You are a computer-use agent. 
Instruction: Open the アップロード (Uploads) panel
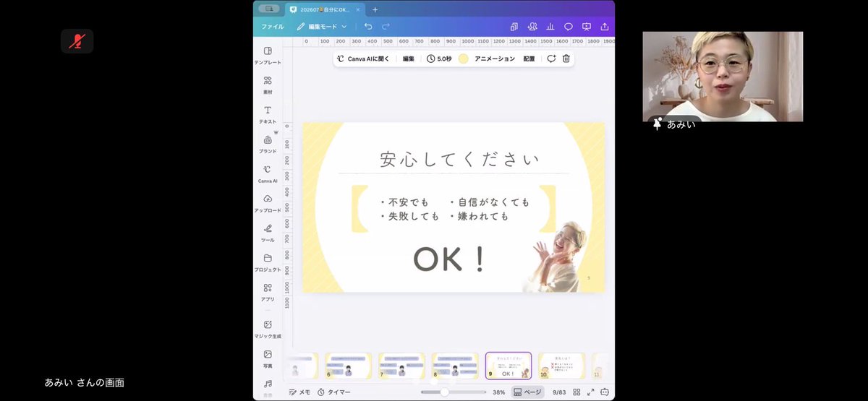tap(268, 203)
